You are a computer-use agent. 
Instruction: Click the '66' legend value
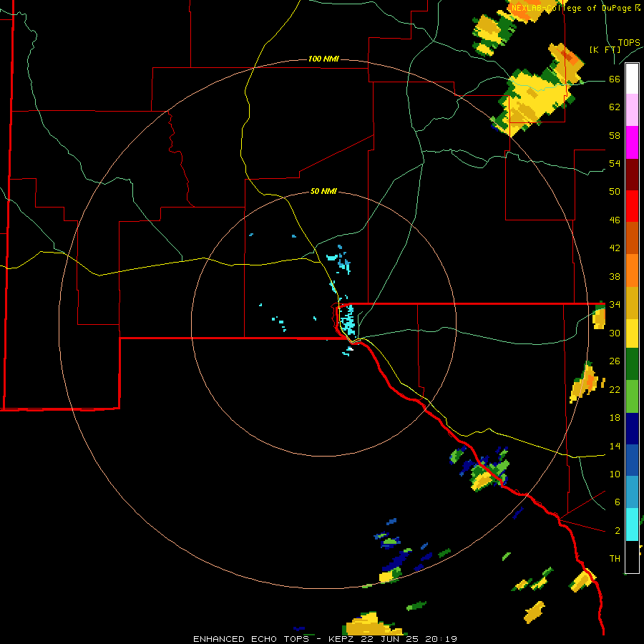pos(615,79)
